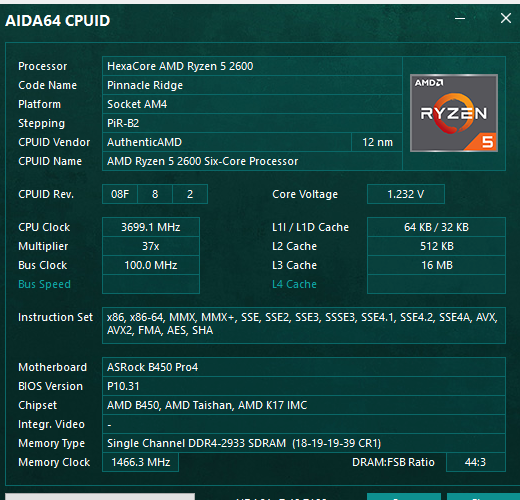Select the 'HexaCore AMD Ryzen 5 2600' processor value
This screenshot has height=500, width=520.
coord(252,66)
